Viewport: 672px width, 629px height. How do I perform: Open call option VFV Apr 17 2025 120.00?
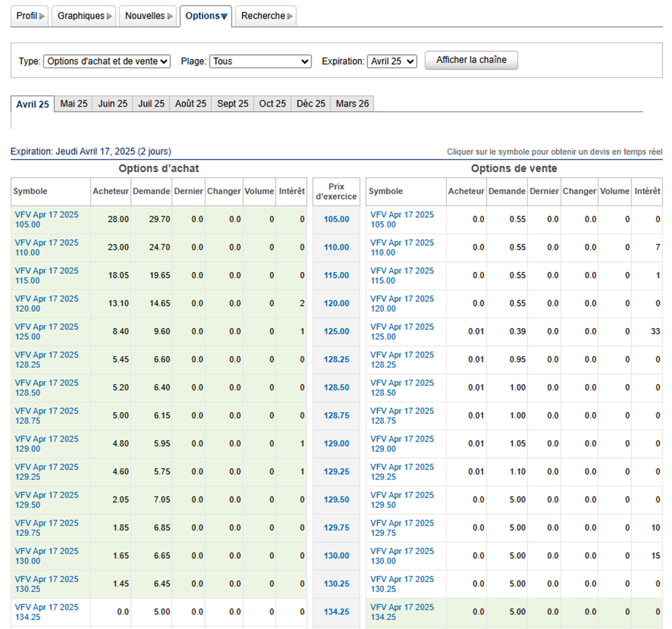[x=47, y=303]
